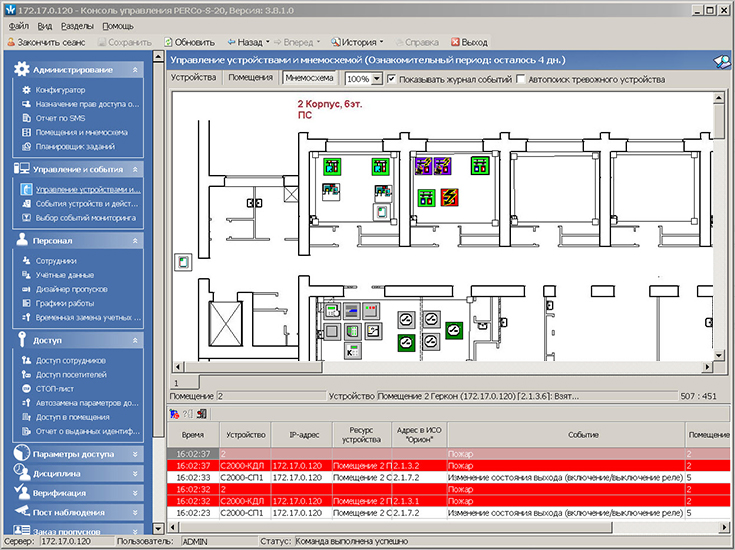Screen dimensions: 735x550
Task: Open Сотрудники in the Персонал section
Action: (57, 260)
